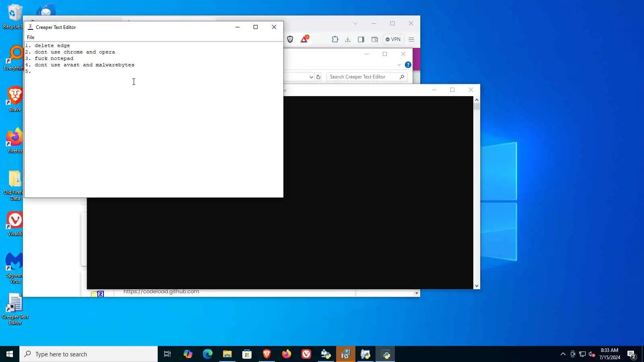This screenshot has width=644, height=362.
Task: Minimize the Creeper Text Editor window
Action: (237, 27)
